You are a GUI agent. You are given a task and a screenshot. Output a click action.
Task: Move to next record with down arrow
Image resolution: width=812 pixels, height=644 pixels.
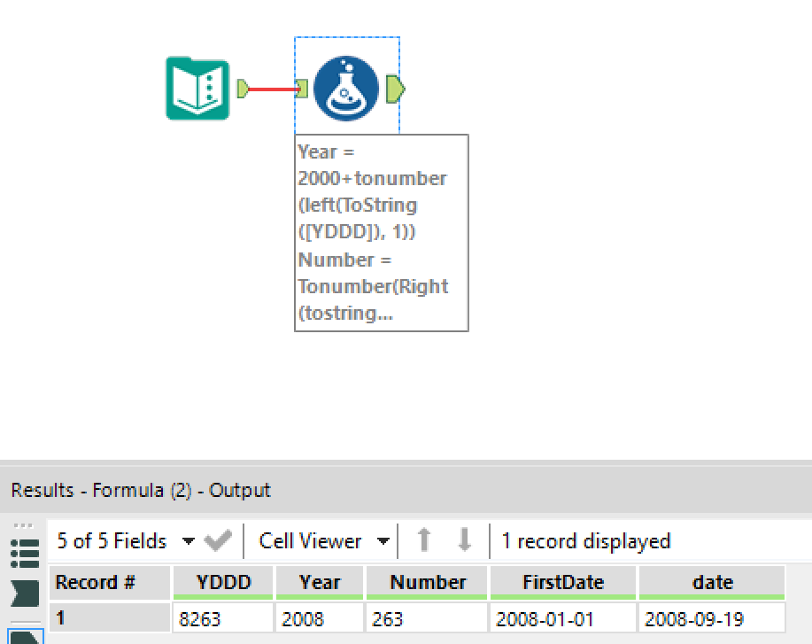tap(464, 540)
